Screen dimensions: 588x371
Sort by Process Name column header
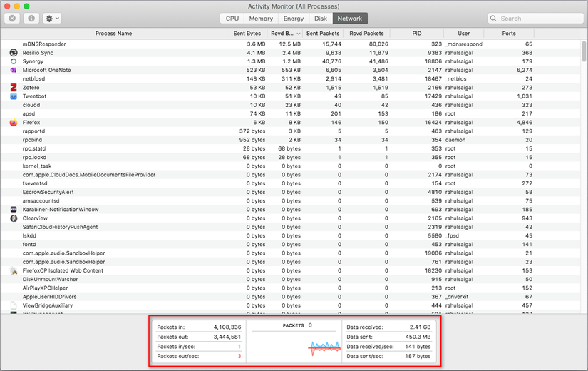tap(113, 34)
